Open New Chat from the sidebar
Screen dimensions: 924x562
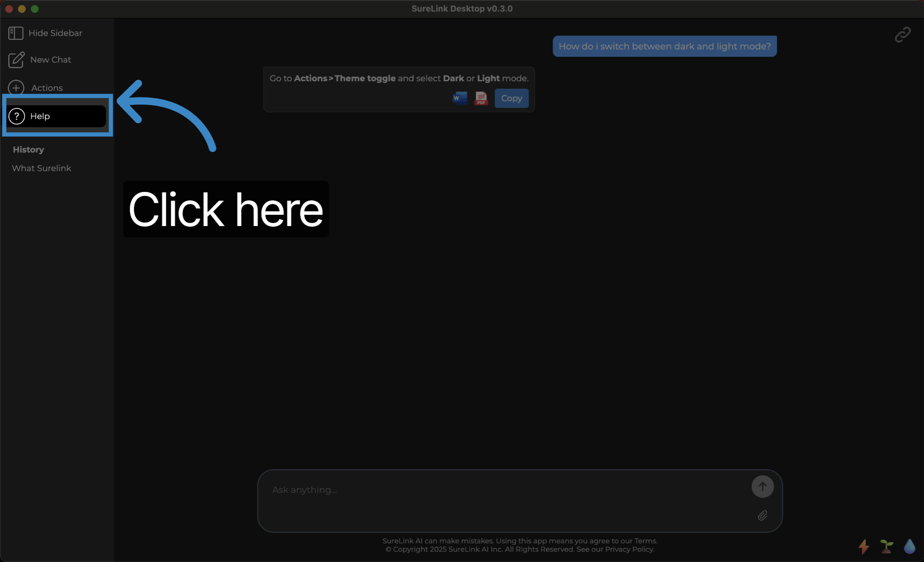pos(40,60)
